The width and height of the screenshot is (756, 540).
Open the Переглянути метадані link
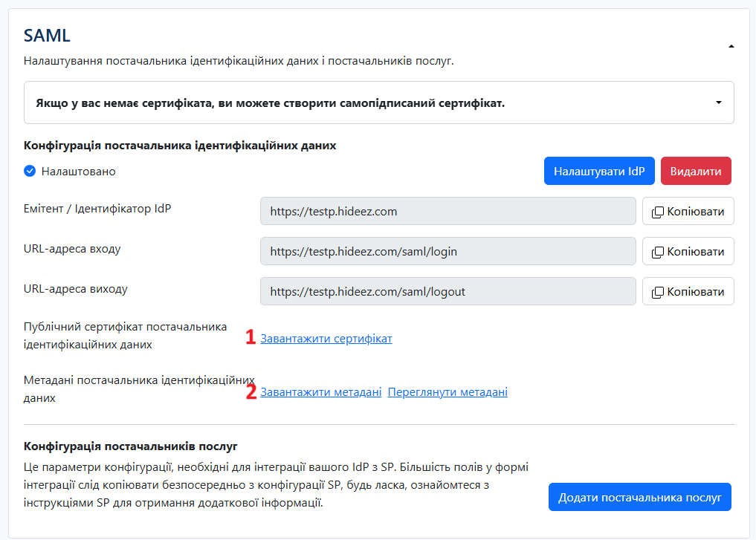coord(448,392)
